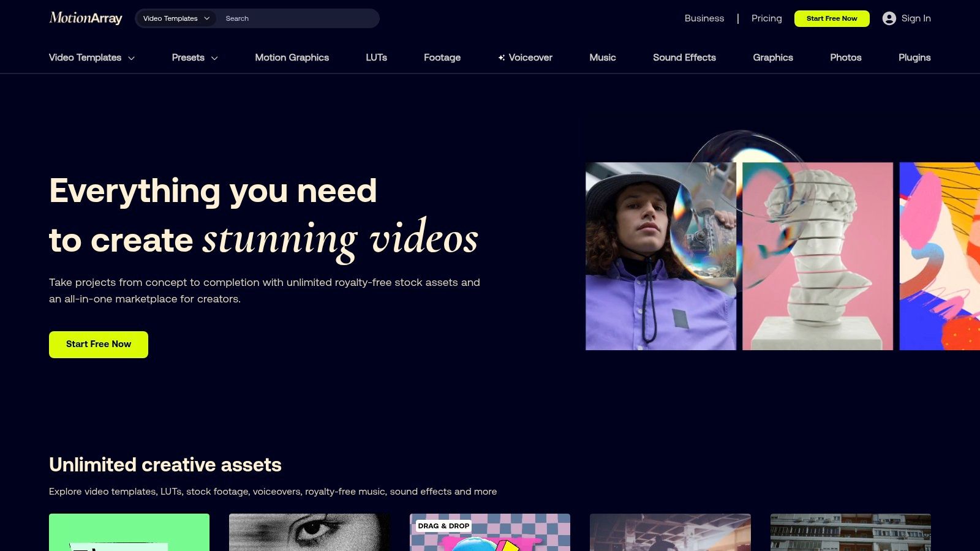Open the Graphics section
Screen dimensions: 980x551
[x=772, y=58]
